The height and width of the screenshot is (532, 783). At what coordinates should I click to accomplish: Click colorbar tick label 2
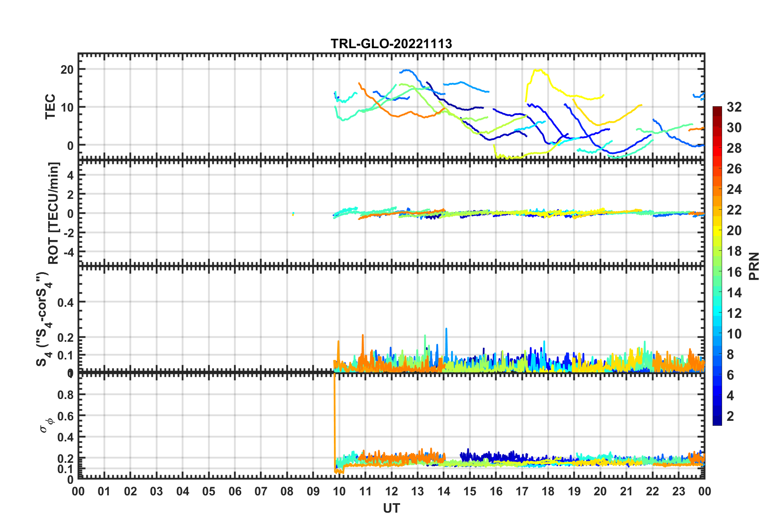click(x=730, y=416)
